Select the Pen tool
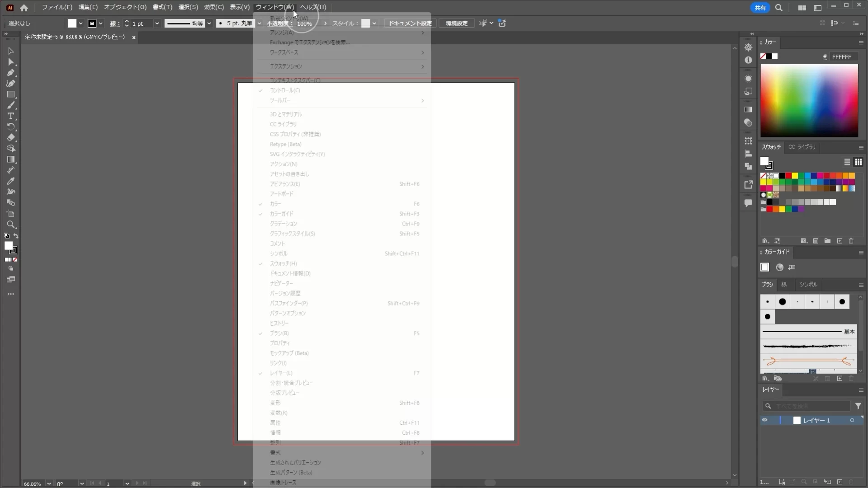868x488 pixels. (x=11, y=73)
